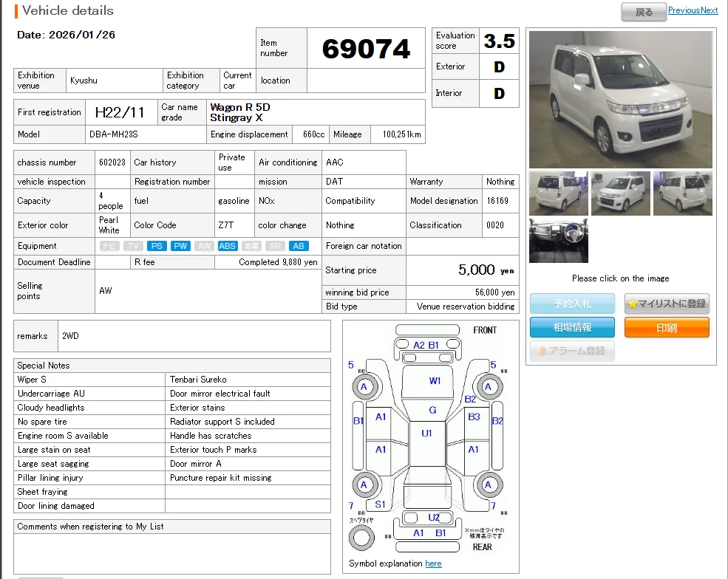This screenshot has width=728, height=579.
Task: Open the Next vehicle link
Action: tap(709, 10)
